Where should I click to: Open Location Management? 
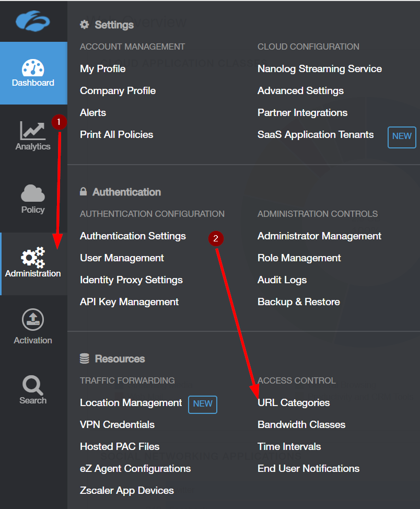tap(131, 403)
